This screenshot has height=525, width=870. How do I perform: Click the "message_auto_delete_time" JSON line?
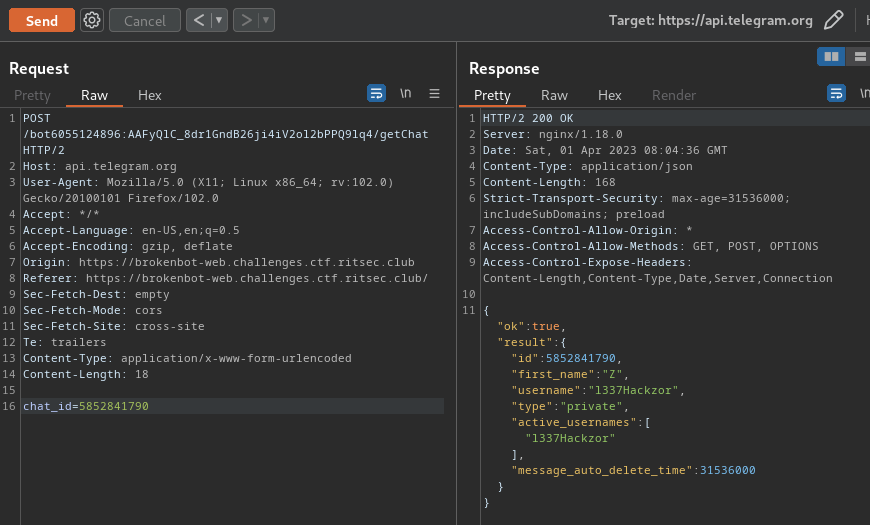pos(633,471)
